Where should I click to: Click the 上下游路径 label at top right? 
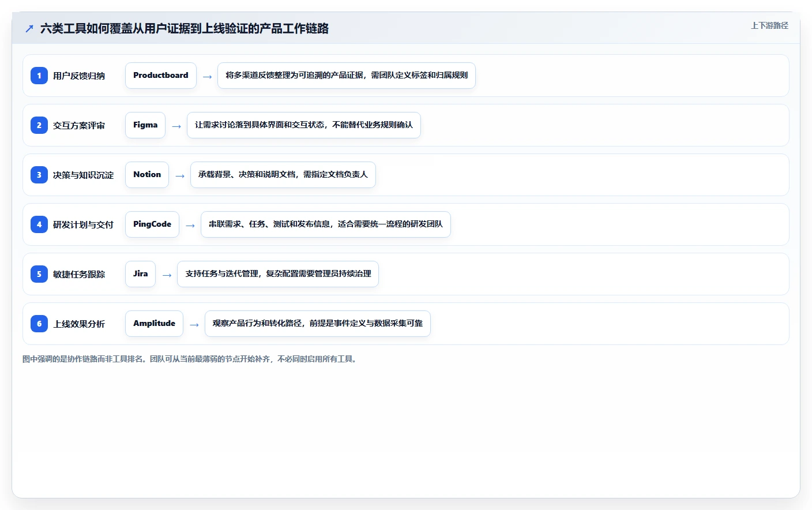(x=769, y=25)
